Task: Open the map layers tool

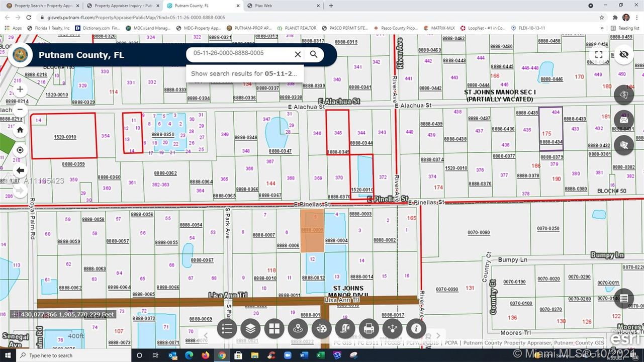Action: (x=250, y=329)
